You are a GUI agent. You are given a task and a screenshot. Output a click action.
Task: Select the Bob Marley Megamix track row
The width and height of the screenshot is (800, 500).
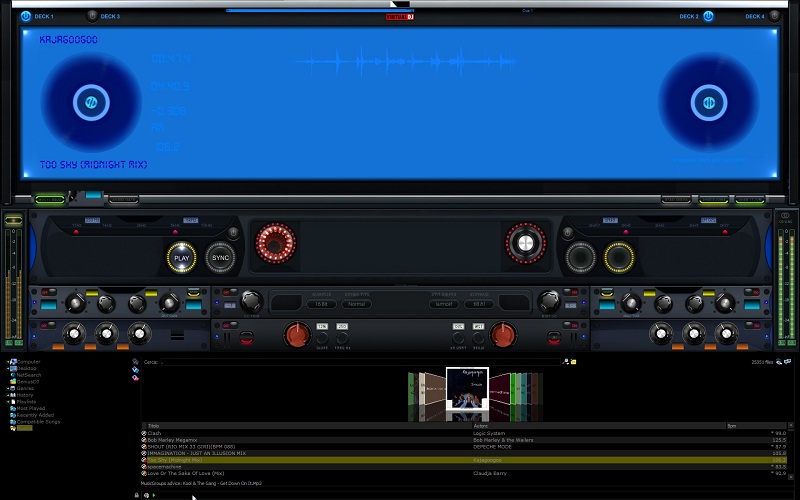pos(464,440)
